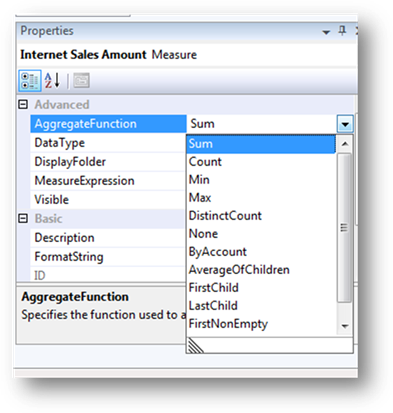Viewport: 393px width, 413px height.
Task: Switch to Categorized view in Properties
Action: point(30,80)
